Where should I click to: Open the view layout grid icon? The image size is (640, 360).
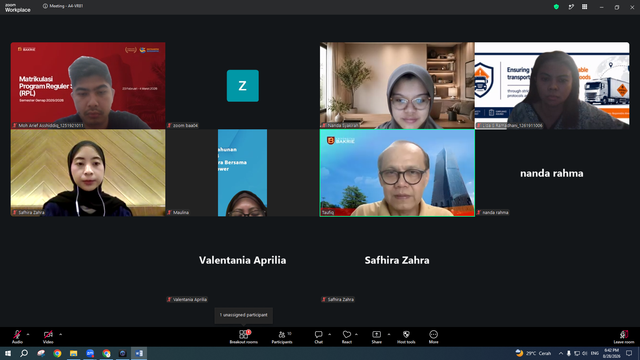584,7
